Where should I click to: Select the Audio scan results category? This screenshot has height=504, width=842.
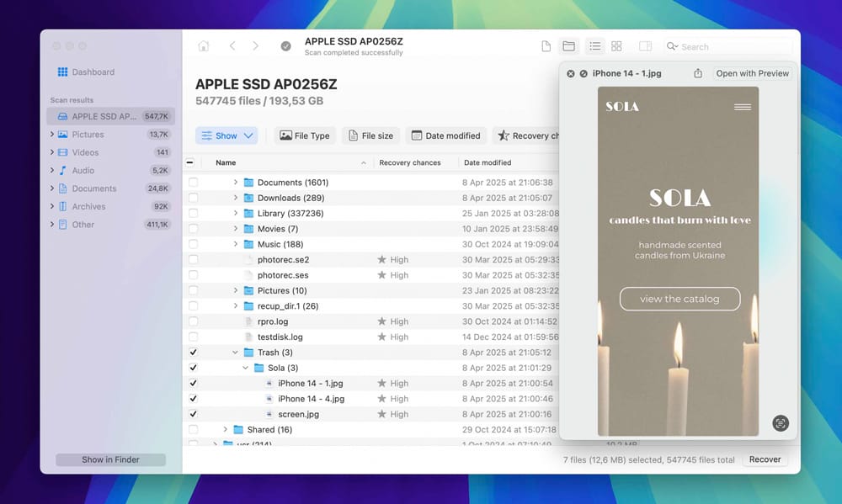(x=83, y=170)
